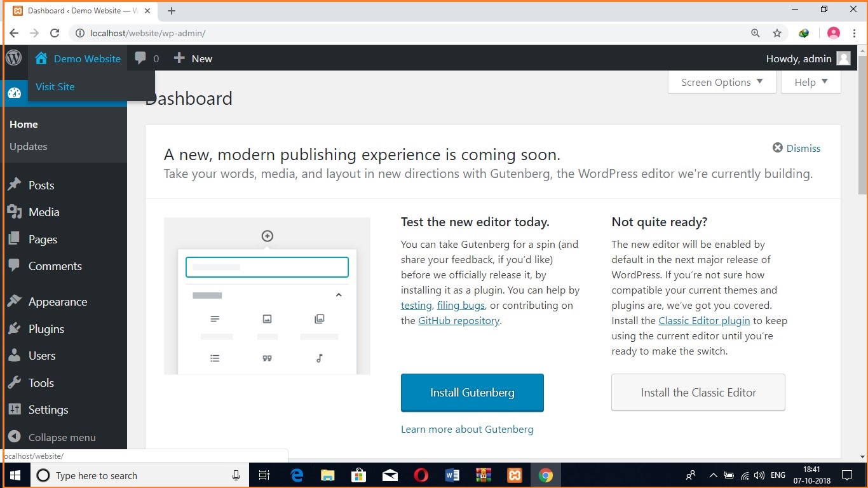Open Learn more about Gutenberg link
Screen dimensions: 868x488
tap(467, 430)
